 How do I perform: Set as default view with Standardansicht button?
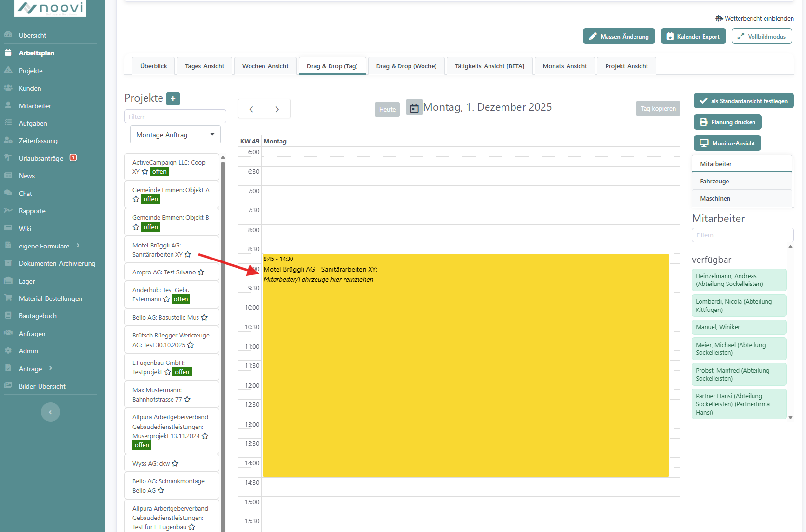[744, 101]
